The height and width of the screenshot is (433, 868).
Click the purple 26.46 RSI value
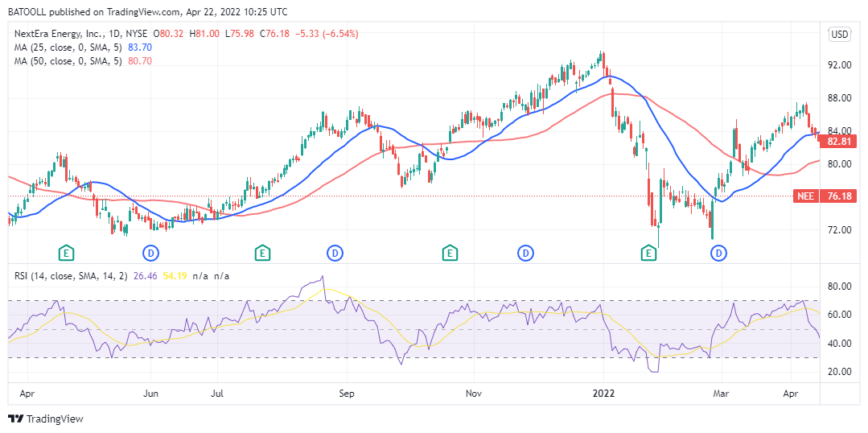[x=143, y=276]
